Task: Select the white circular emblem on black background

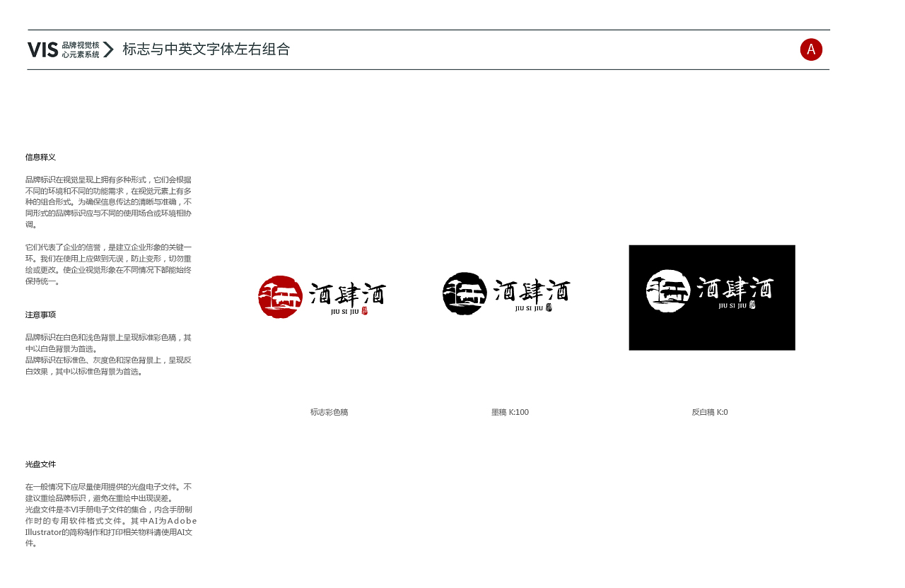Action: click(x=668, y=290)
